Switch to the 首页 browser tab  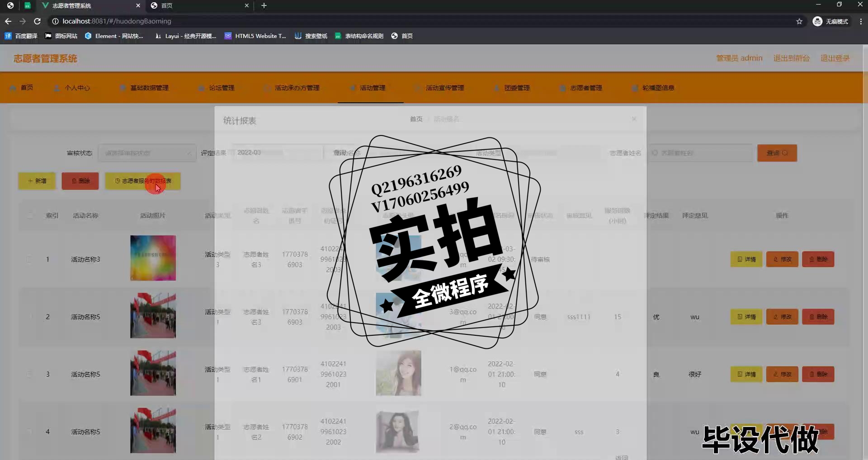(199, 5)
